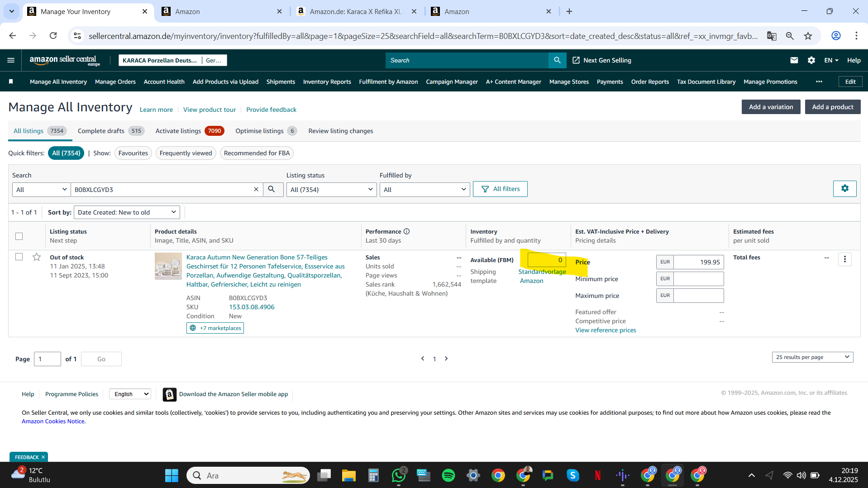Image resolution: width=868 pixels, height=488 pixels.
Task: Click the Performance info icon
Action: tap(406, 231)
